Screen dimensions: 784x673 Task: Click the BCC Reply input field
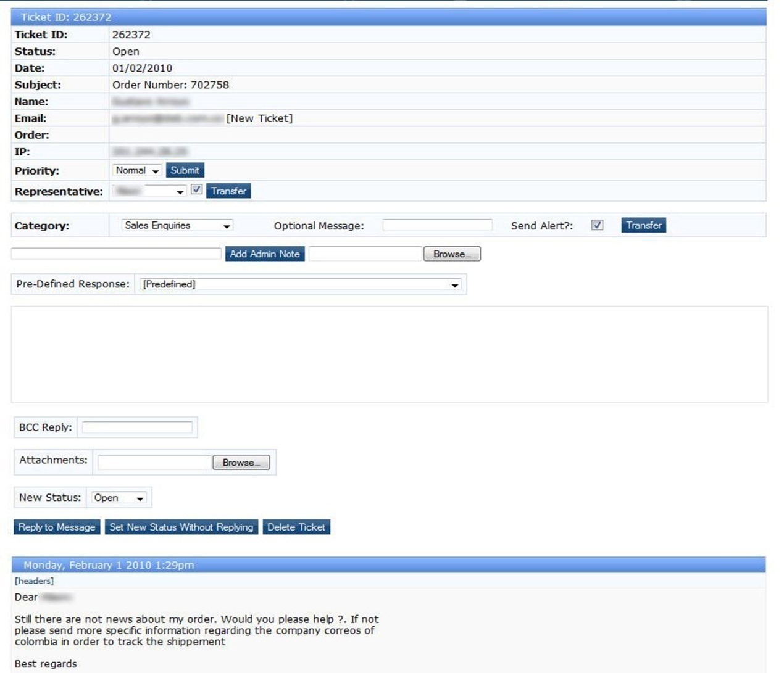point(137,427)
